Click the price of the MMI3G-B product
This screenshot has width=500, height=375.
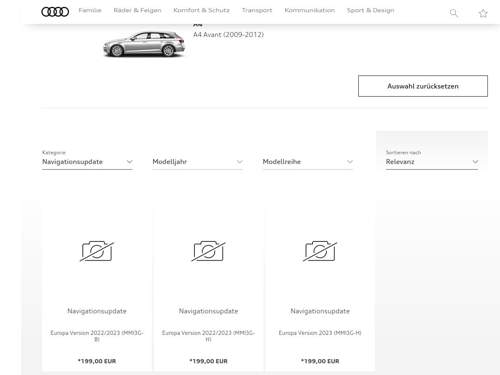coord(97,361)
